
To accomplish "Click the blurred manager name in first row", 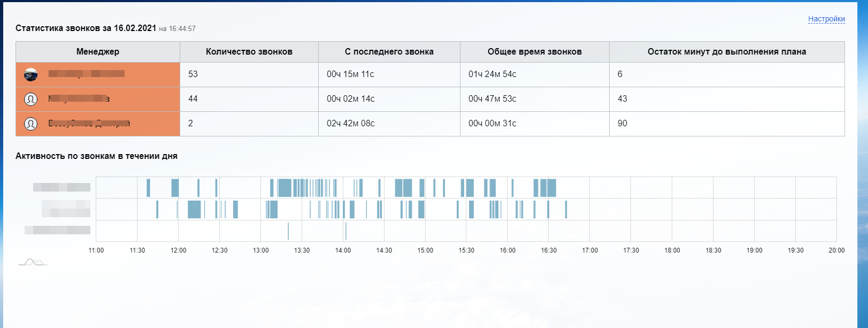I will pos(87,74).
